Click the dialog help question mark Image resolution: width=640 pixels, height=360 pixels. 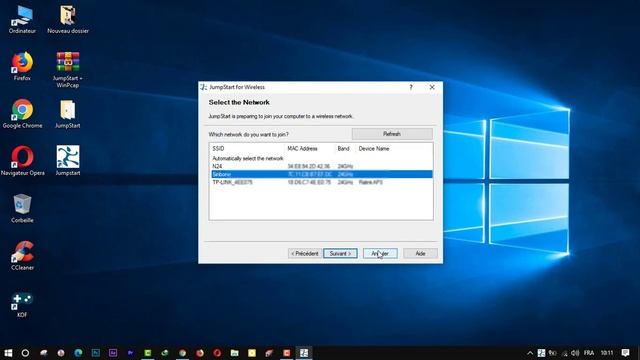coord(411,87)
